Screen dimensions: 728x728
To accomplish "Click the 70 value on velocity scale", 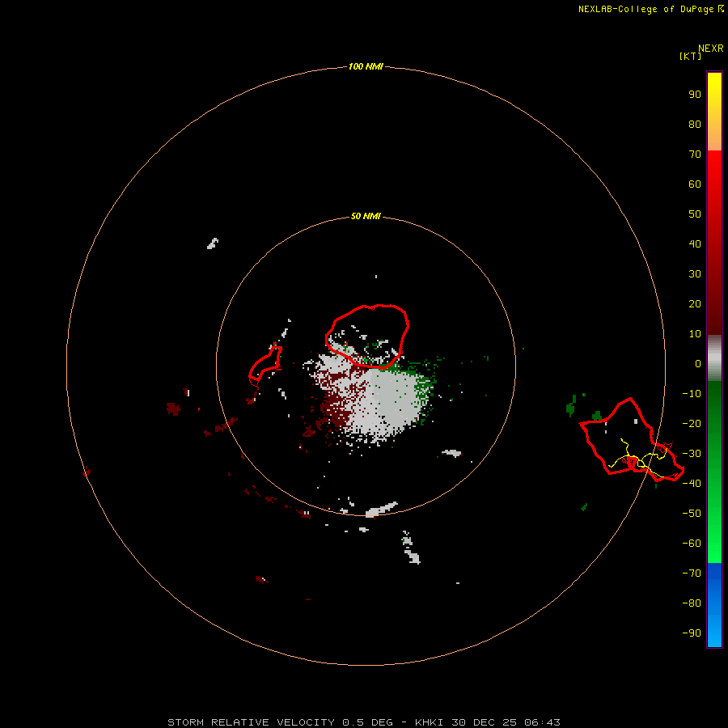I will 695,154.
